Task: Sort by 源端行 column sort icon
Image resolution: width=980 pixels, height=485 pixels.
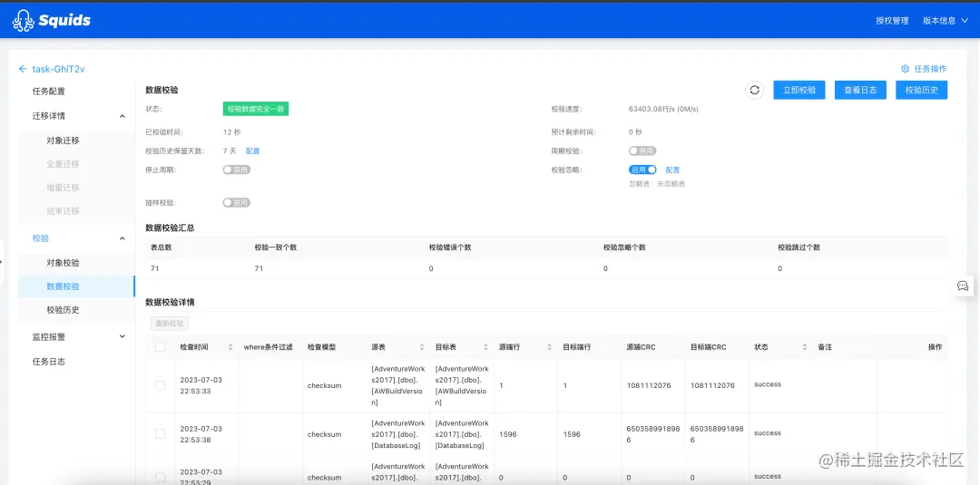Action: 549,347
